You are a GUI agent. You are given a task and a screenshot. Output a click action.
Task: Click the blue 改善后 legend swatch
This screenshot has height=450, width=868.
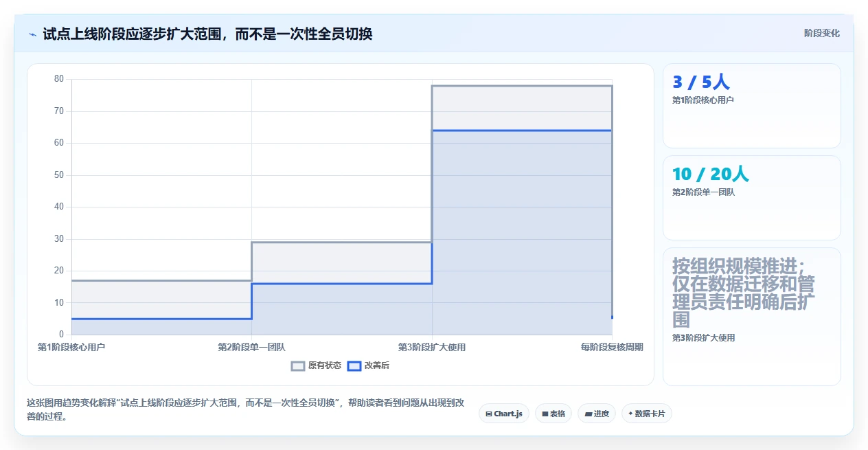coord(354,365)
